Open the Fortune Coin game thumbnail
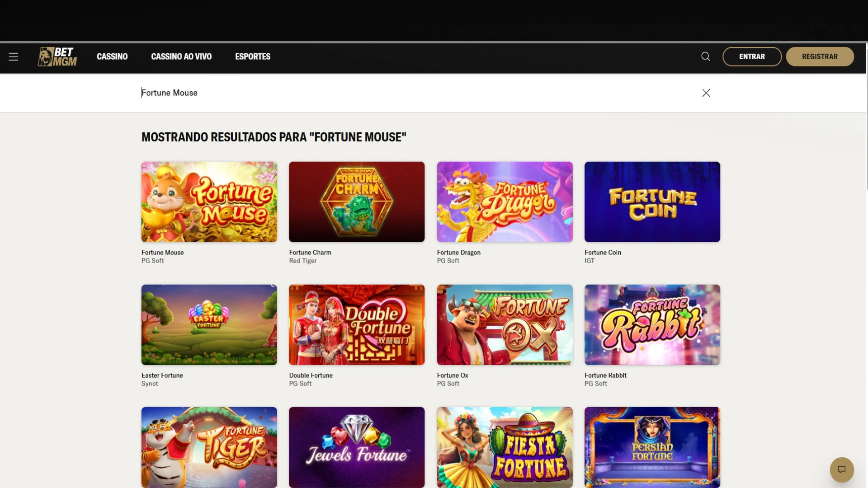This screenshot has height=488, width=868. [x=652, y=202]
